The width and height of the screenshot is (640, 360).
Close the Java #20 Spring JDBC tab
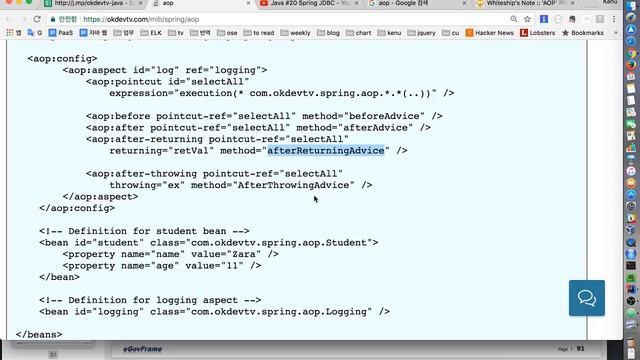[356, 3]
